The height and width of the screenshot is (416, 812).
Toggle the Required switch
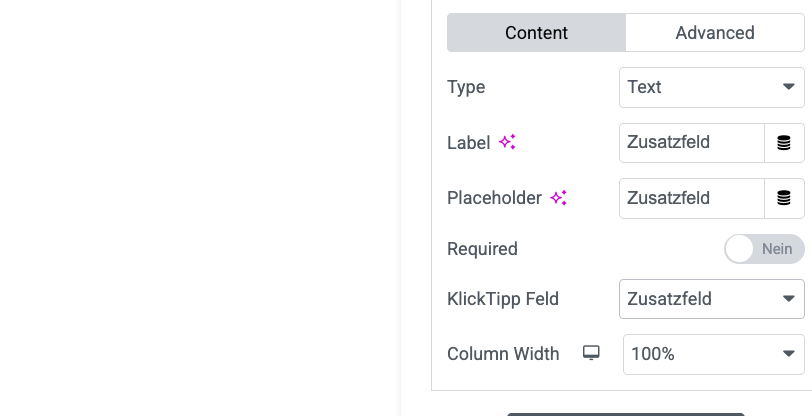coord(764,249)
